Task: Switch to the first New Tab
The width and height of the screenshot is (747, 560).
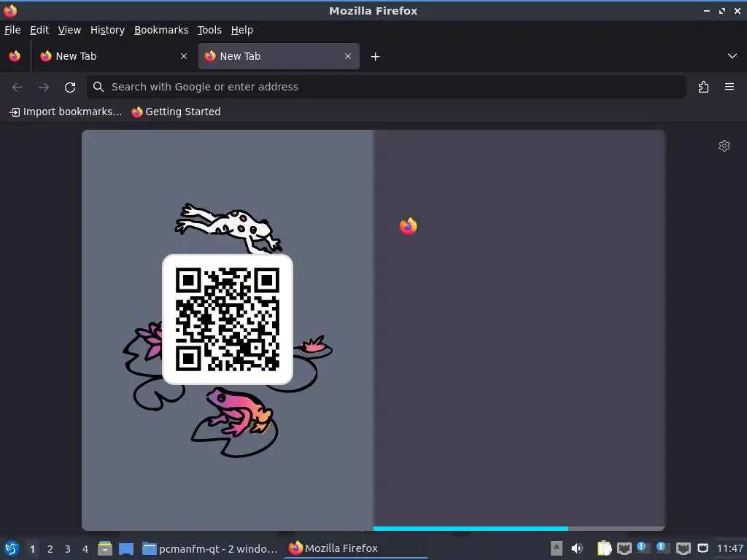Action: pos(113,56)
